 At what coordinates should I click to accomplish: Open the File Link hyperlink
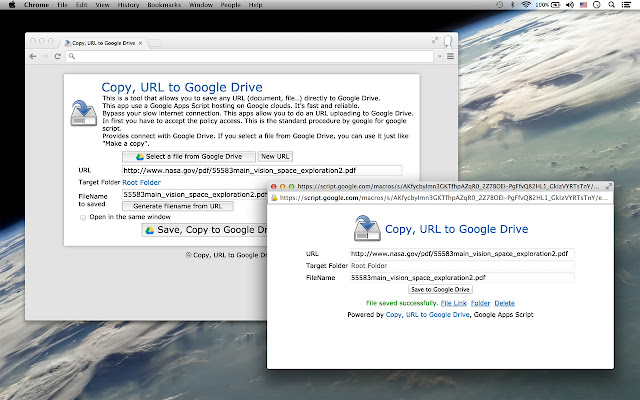tap(453, 303)
